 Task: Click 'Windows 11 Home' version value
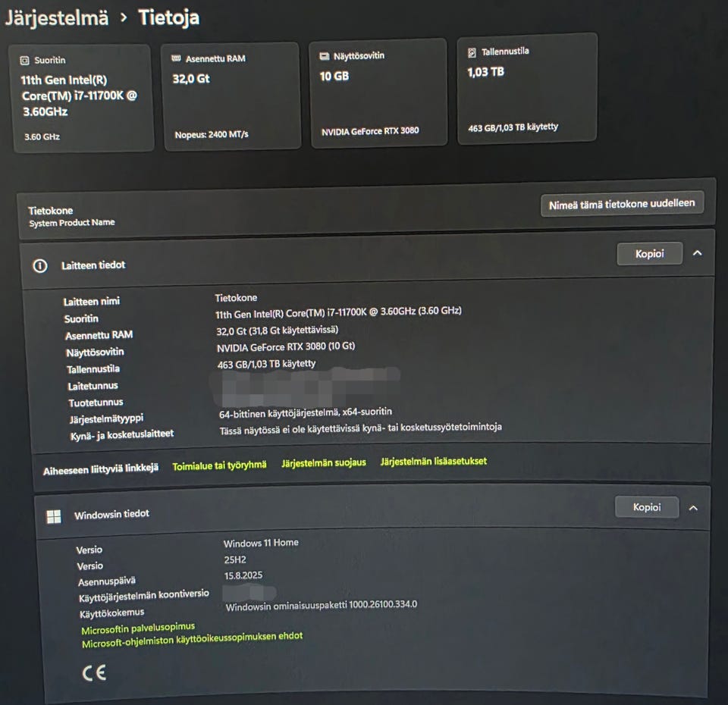[x=261, y=543]
